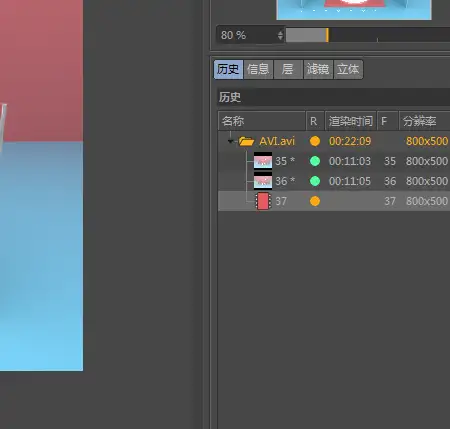
Task: Click the frame 36 thumbnail
Action: click(263, 181)
